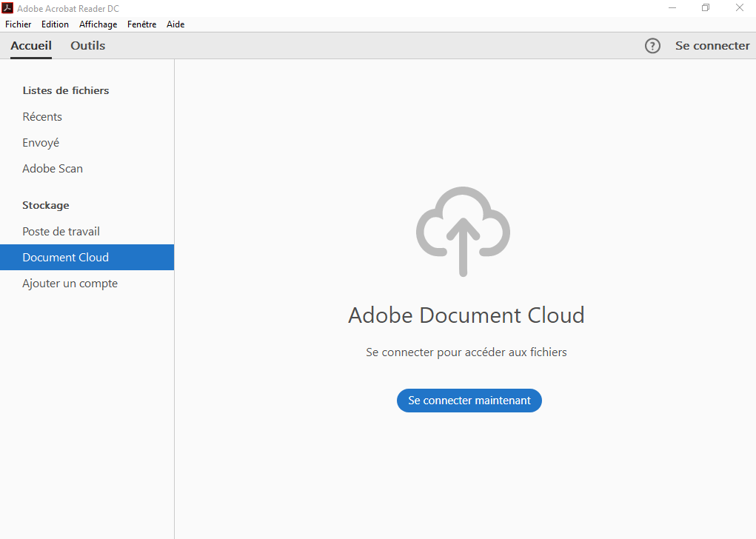Switch to the Outils tab
This screenshot has width=756, height=539.
click(x=88, y=46)
